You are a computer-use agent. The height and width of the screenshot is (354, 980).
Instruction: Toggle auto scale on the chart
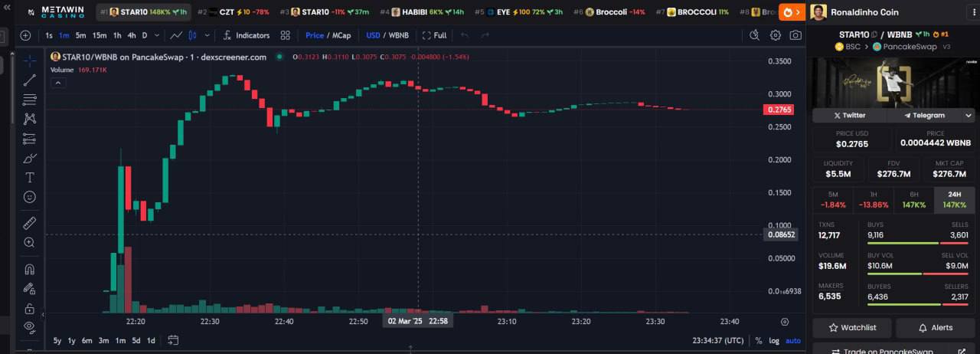(793, 340)
